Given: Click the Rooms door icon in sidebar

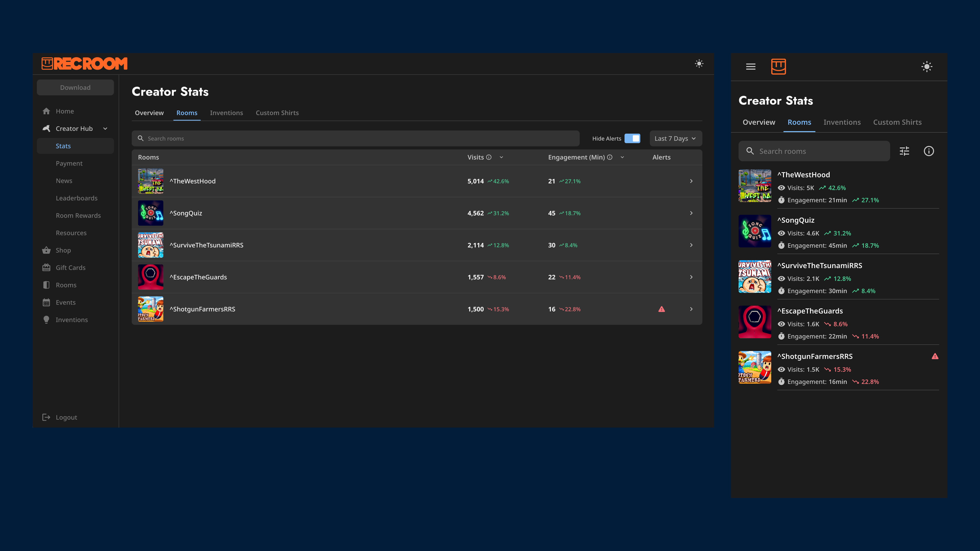Looking at the screenshot, I should (x=46, y=285).
